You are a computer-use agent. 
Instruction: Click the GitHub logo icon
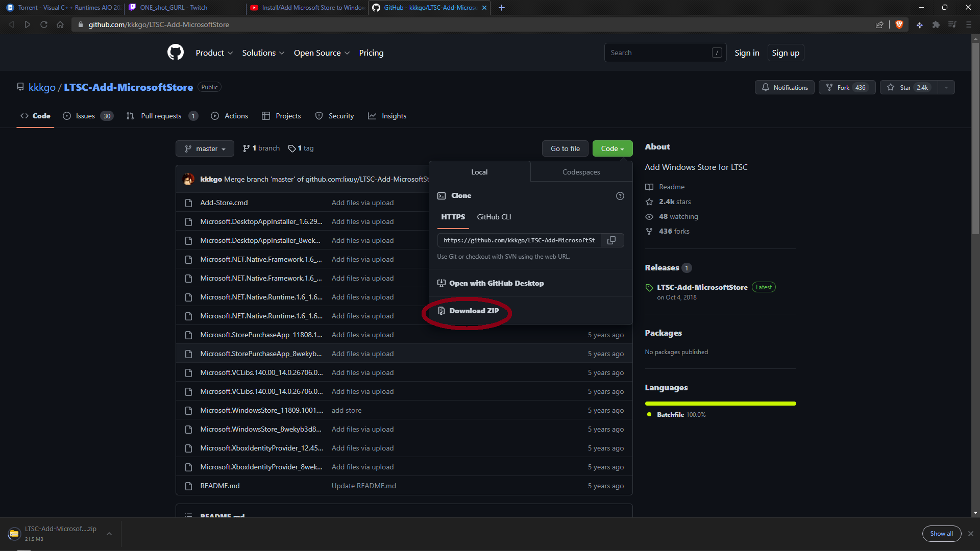175,53
